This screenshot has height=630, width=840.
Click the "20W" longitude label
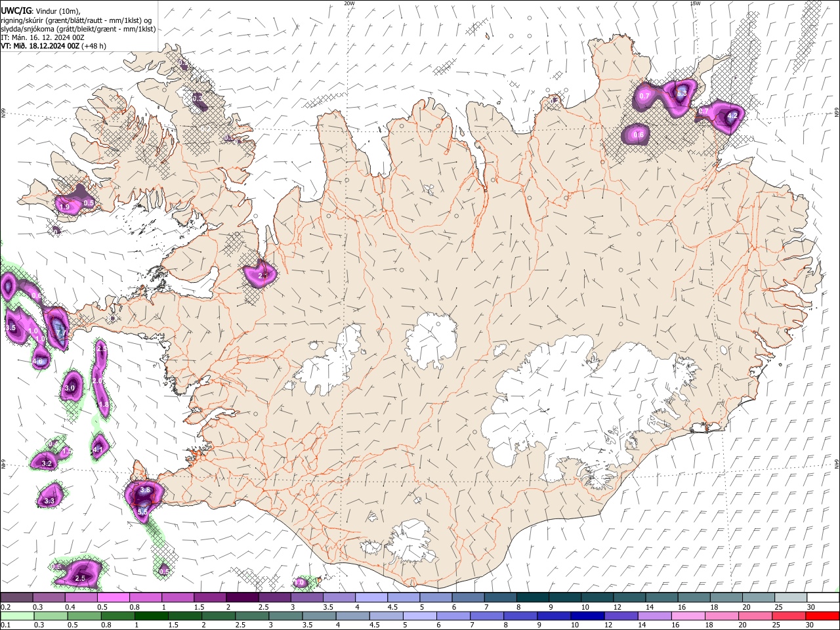(x=349, y=3)
